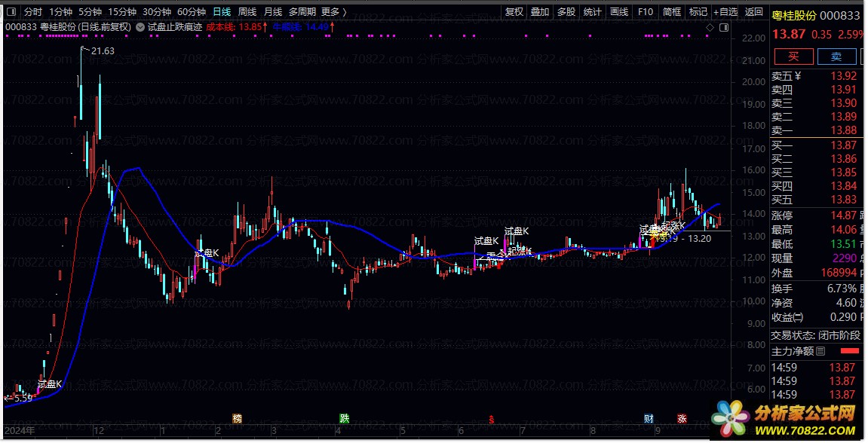Click the diamond icon at chart top right
Image resolution: width=868 pixels, height=443 pixels.
[x=710, y=27]
